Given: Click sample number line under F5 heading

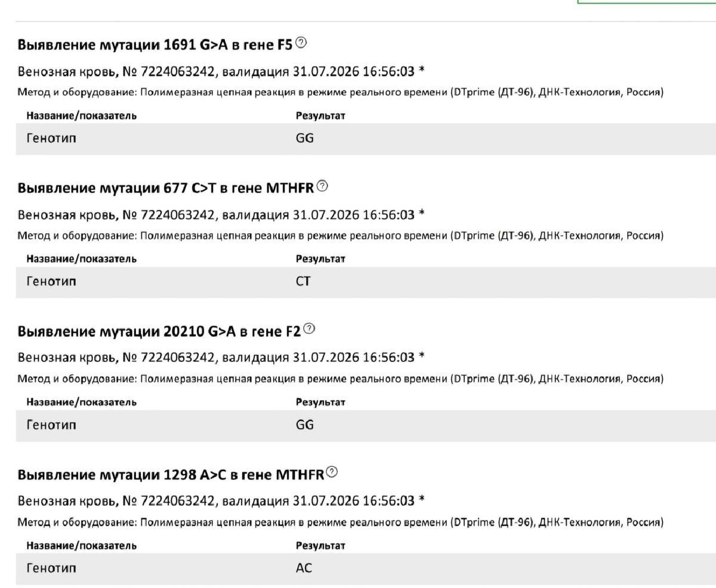Looking at the screenshot, I should tap(221, 72).
